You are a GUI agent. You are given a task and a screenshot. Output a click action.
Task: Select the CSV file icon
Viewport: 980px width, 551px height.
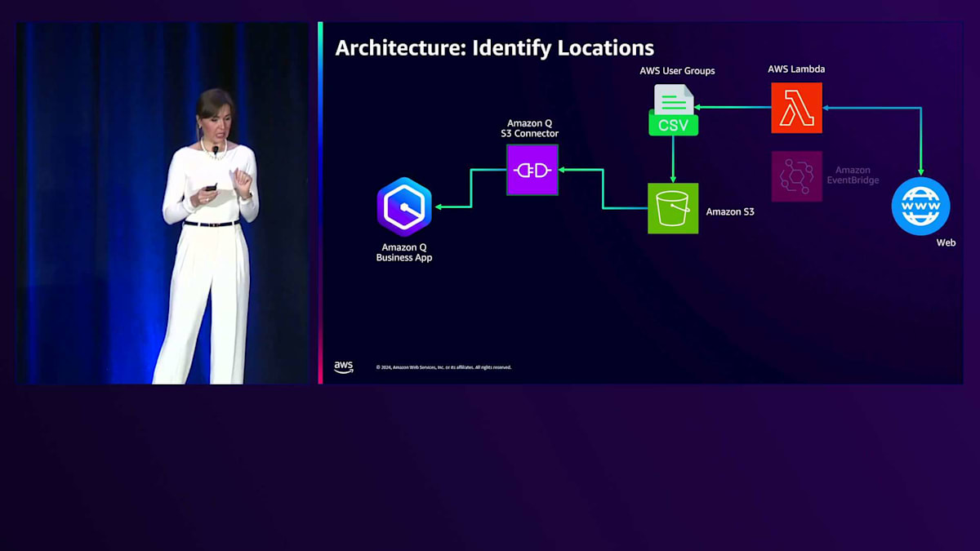(674, 110)
